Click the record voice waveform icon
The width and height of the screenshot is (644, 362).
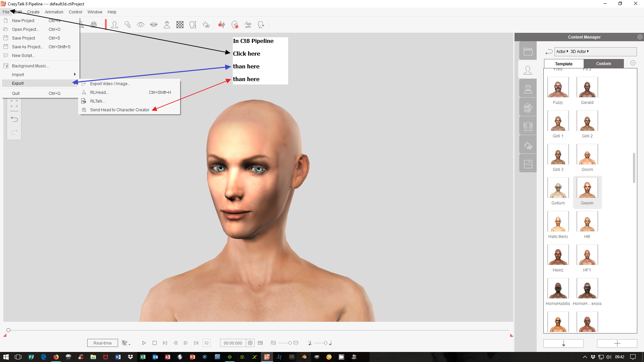pyautogui.click(x=222, y=24)
